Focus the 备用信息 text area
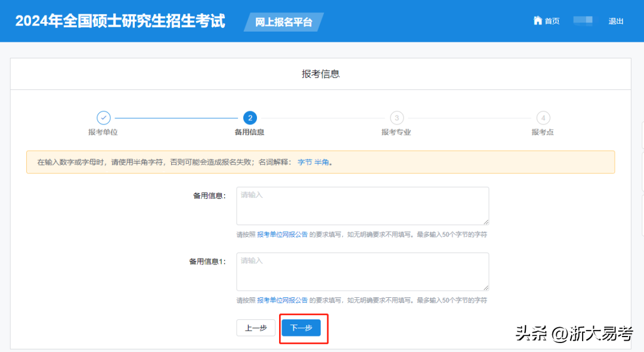Screen dimensions: 644x352 [x=363, y=205]
